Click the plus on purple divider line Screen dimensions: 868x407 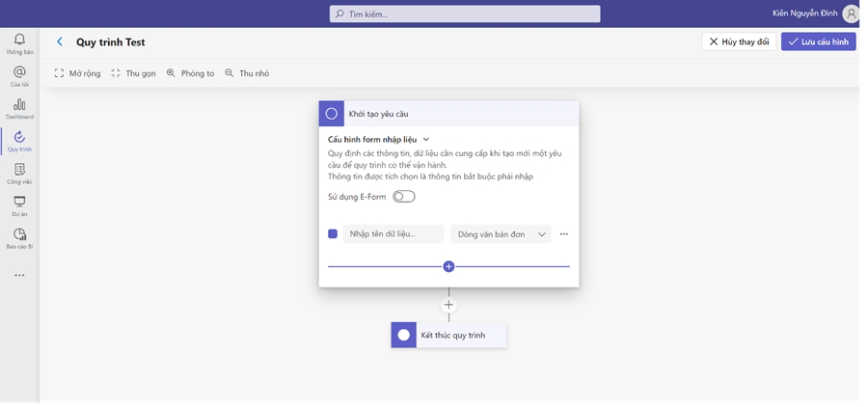[448, 266]
